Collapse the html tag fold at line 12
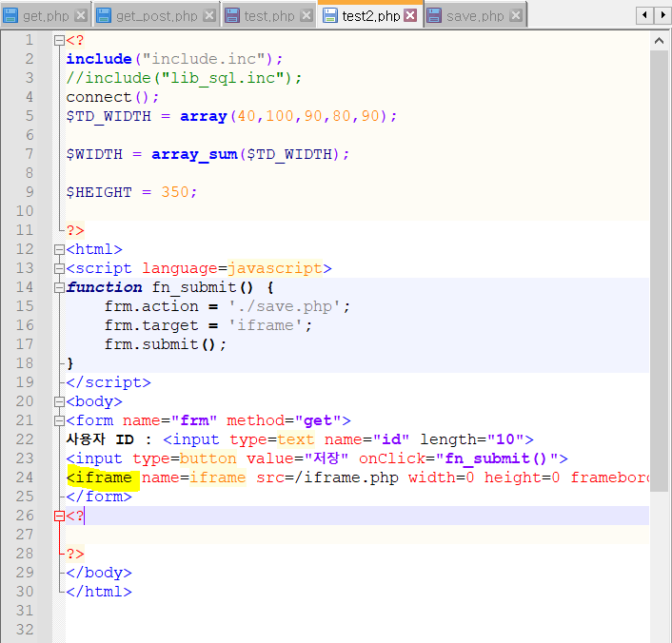Viewport: 672px width, 643px height. [x=59, y=249]
